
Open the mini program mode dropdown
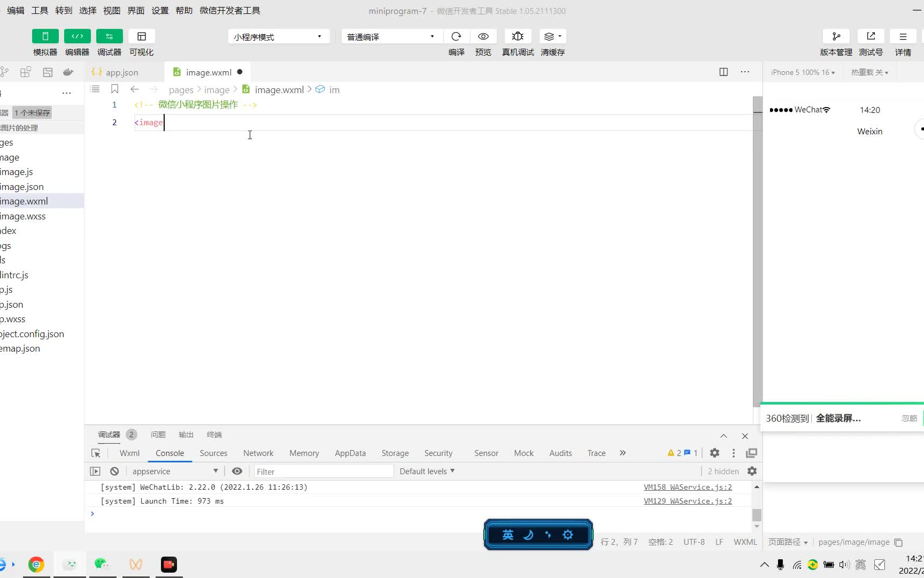pos(279,36)
